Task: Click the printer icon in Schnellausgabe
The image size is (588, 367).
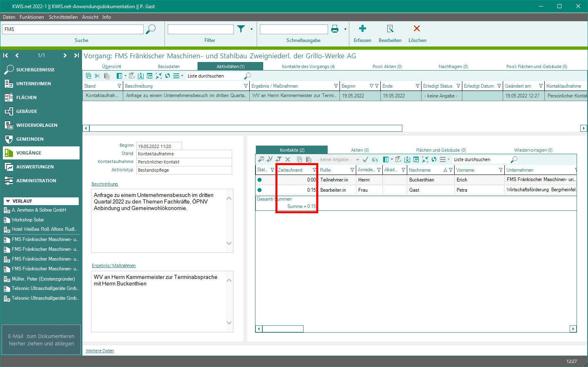Action: (335, 29)
